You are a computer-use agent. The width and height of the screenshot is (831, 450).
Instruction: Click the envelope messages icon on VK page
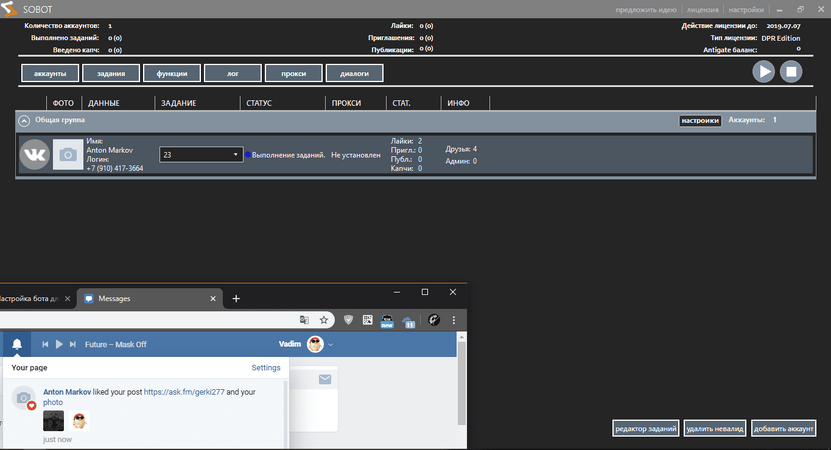325,379
